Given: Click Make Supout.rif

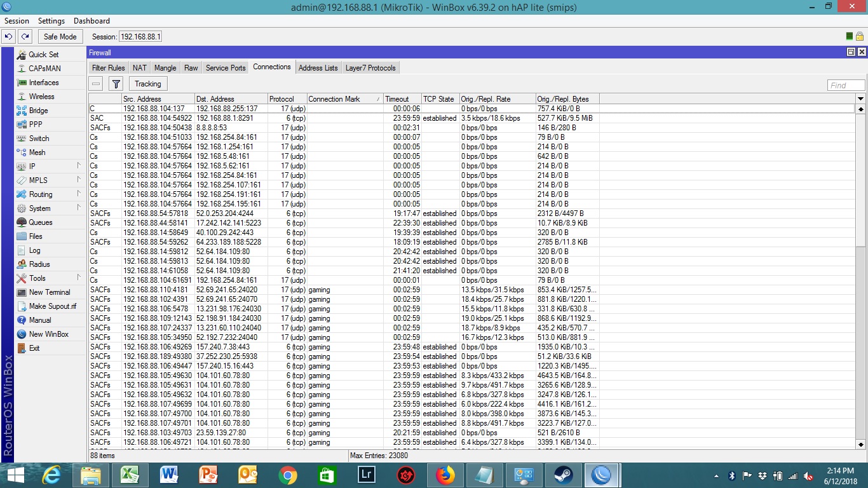Looking at the screenshot, I should (x=52, y=306).
